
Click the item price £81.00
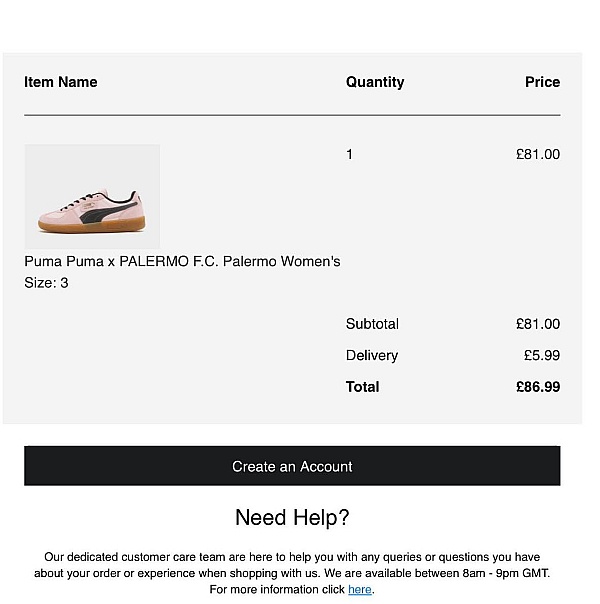tap(538, 154)
